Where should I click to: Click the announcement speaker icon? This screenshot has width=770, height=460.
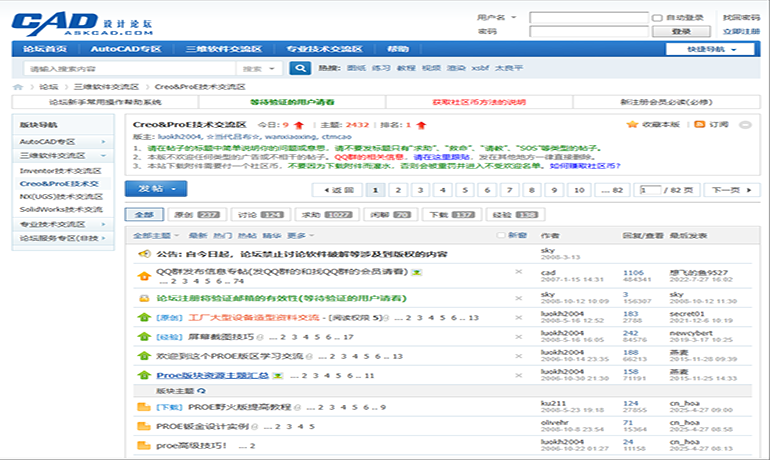[144, 254]
